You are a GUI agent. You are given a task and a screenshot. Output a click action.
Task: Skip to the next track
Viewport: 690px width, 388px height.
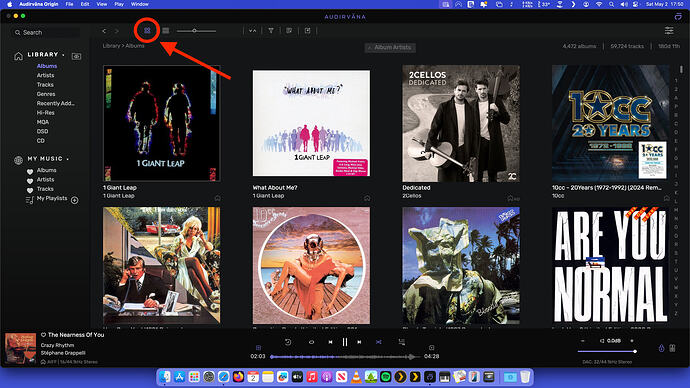(360, 342)
